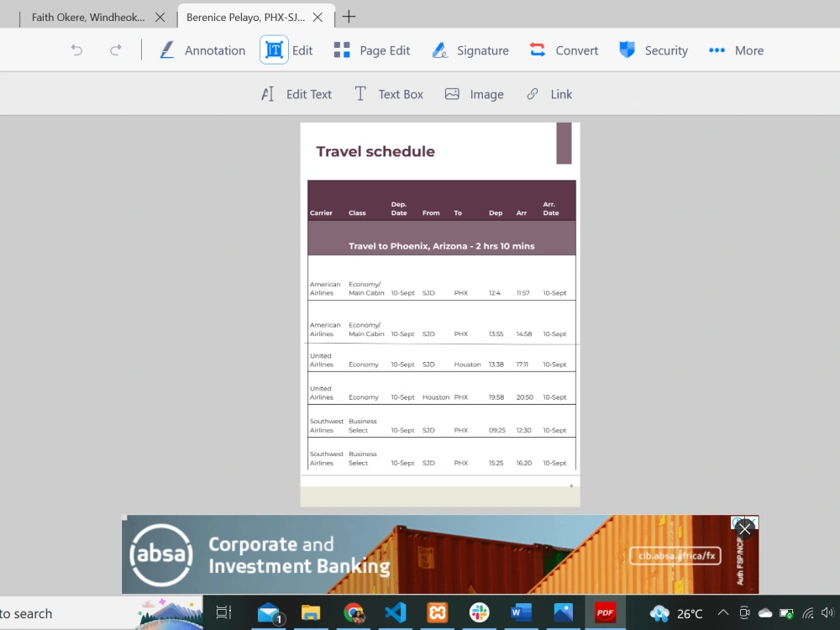
Task: Open Visual Studio Code from taskbar
Action: [x=396, y=612]
